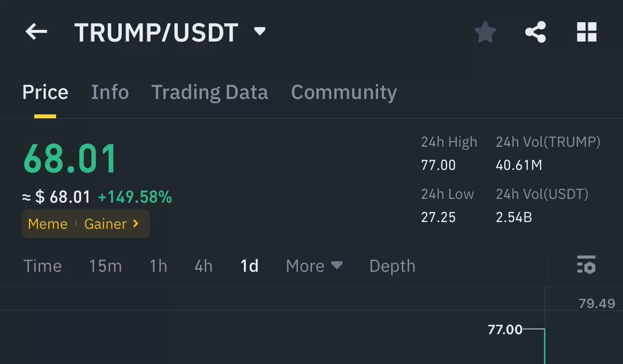Switch chart to 4h interval
623x364 pixels.
point(204,266)
